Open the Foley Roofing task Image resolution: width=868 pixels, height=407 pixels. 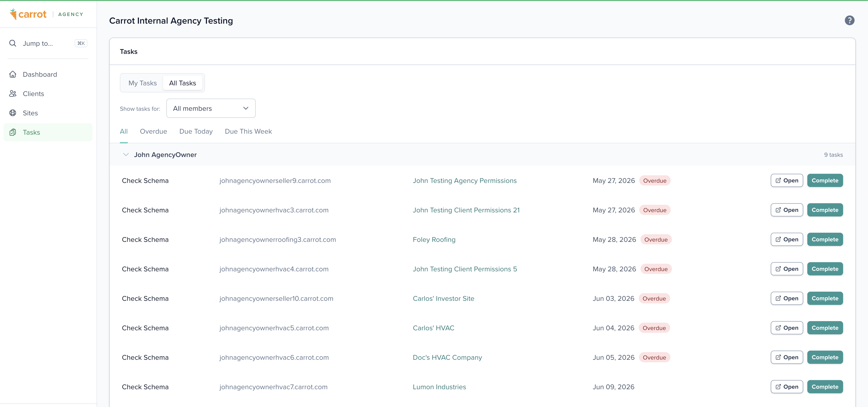(786, 239)
